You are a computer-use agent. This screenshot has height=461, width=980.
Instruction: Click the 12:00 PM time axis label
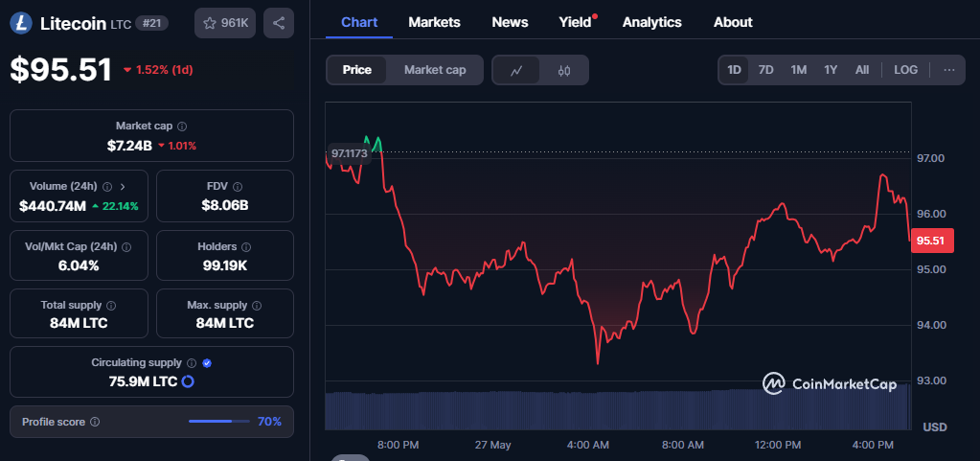777,445
